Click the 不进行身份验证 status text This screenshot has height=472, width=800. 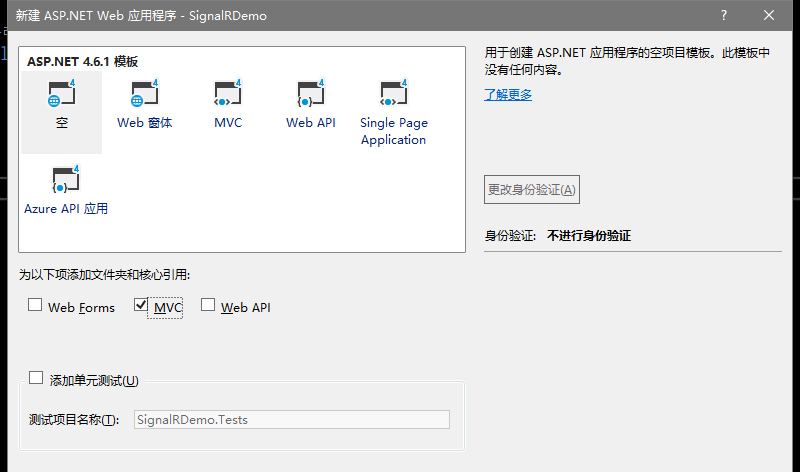pos(589,235)
